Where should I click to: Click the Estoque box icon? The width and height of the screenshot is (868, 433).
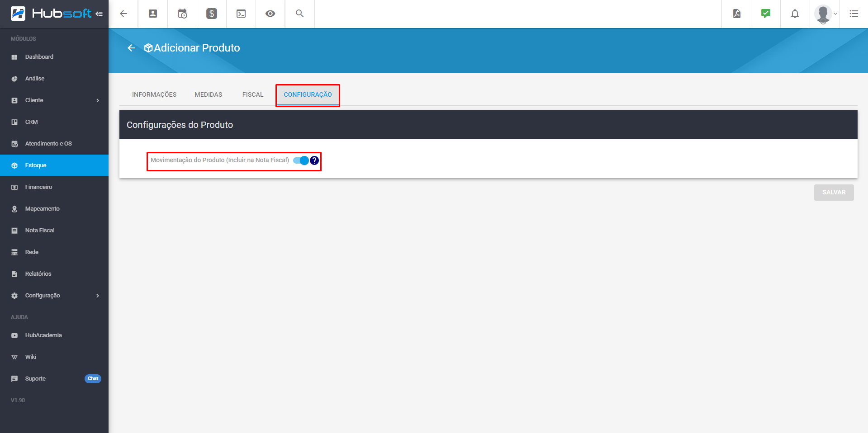pyautogui.click(x=14, y=165)
